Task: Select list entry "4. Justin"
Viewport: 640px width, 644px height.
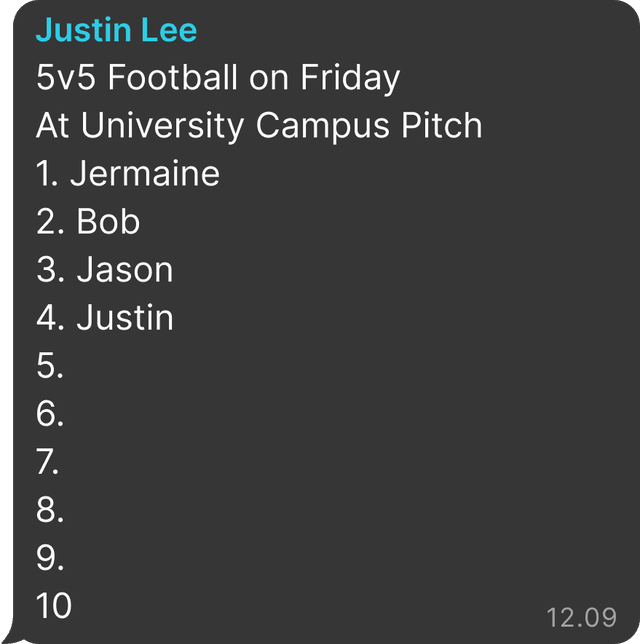Action: pos(105,318)
